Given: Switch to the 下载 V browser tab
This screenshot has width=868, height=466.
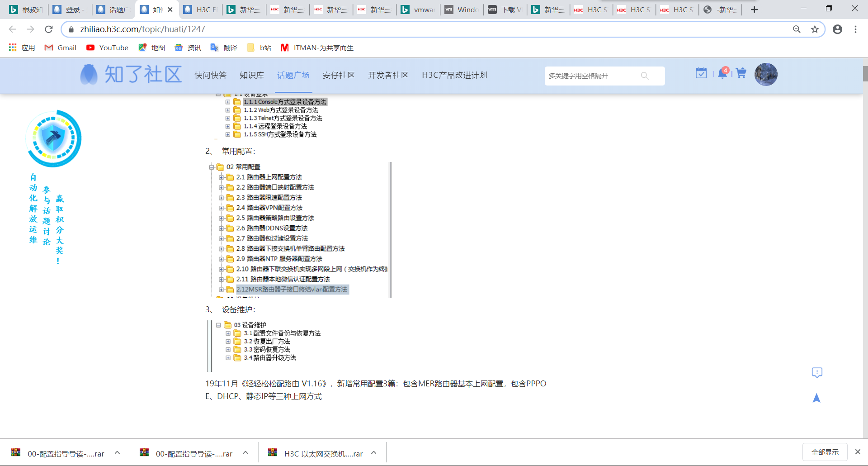Looking at the screenshot, I should click(505, 10).
